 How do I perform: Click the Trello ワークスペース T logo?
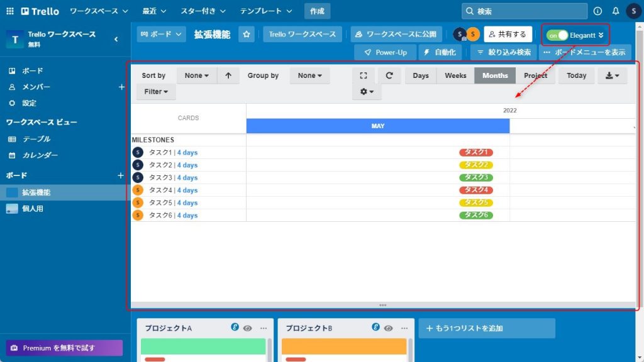(x=15, y=40)
